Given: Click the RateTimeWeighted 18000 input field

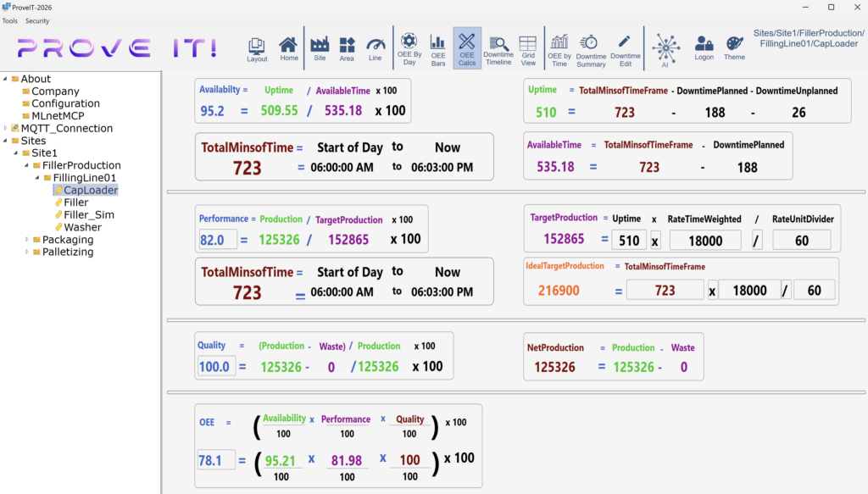Looking at the screenshot, I should pos(705,240).
